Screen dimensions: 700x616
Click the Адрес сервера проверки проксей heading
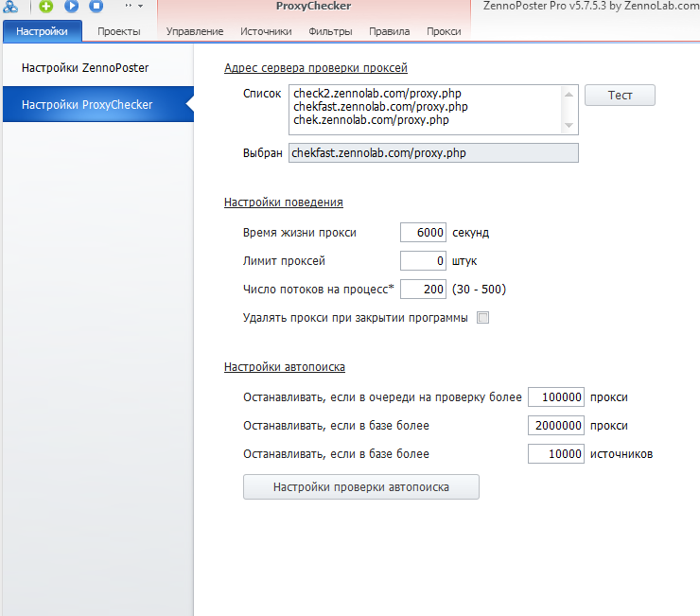pyautogui.click(x=316, y=68)
